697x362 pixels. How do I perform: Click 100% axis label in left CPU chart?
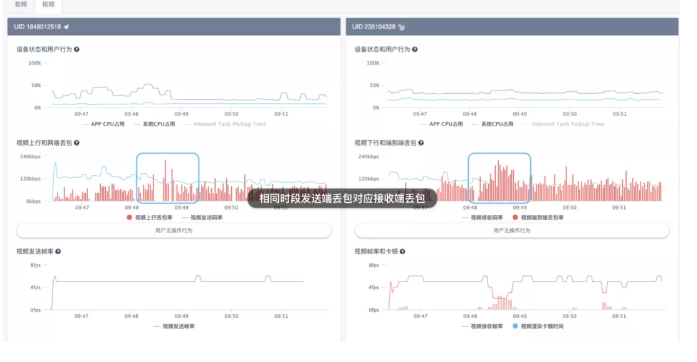coord(34,63)
